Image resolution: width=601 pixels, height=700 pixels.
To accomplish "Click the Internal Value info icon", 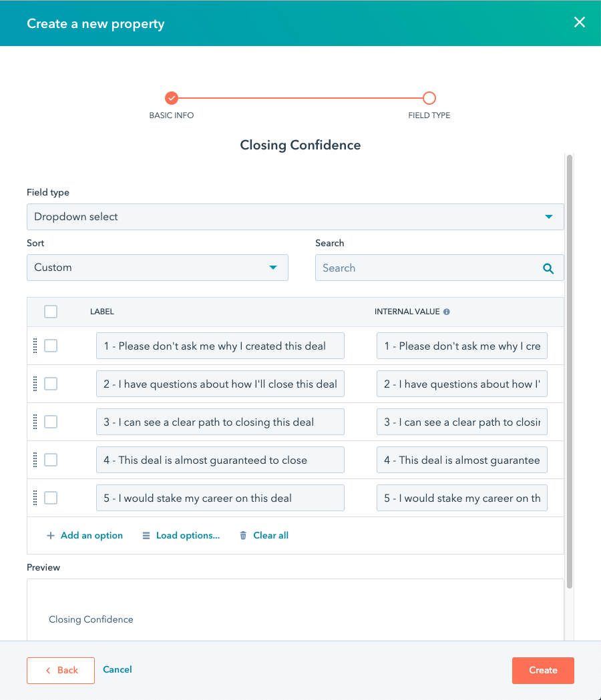I will coord(447,312).
